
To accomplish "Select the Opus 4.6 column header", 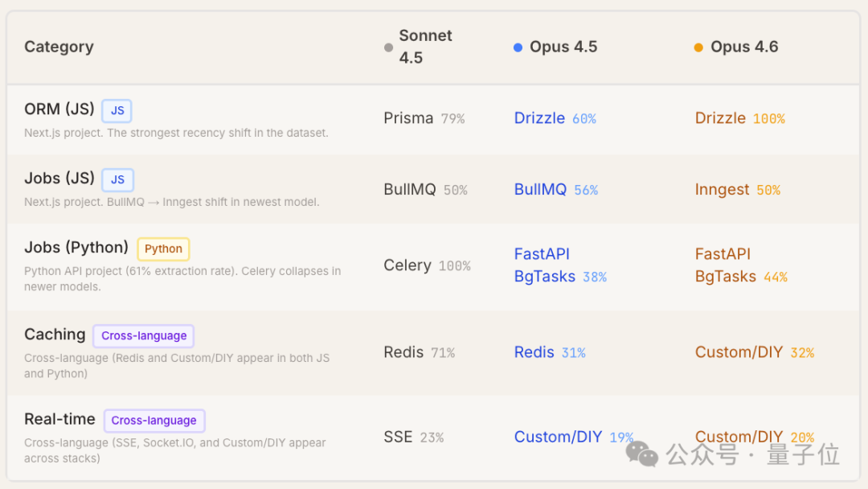I will point(743,47).
